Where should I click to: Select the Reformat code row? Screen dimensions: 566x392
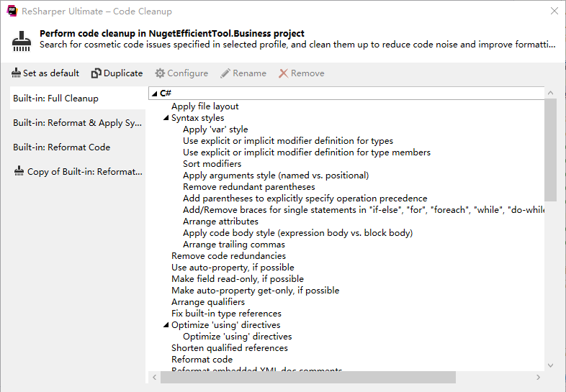pyautogui.click(x=202, y=360)
